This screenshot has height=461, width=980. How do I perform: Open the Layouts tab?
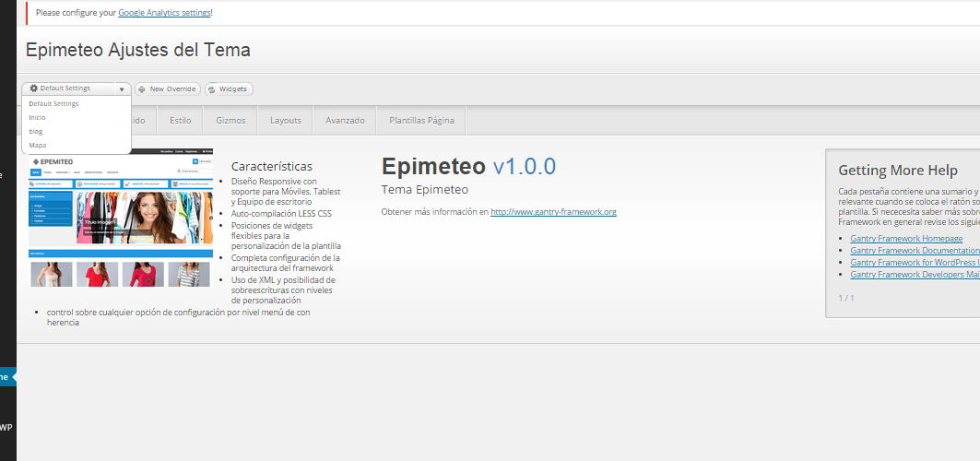click(286, 121)
